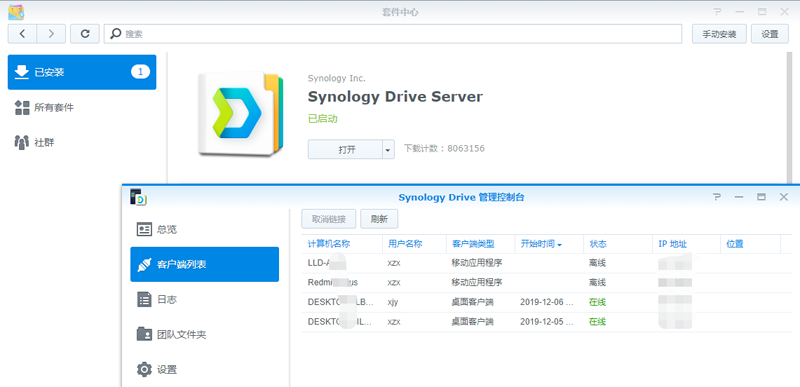Click 在线 status in 2019-12-06 row
The width and height of the screenshot is (800, 387).
click(597, 302)
